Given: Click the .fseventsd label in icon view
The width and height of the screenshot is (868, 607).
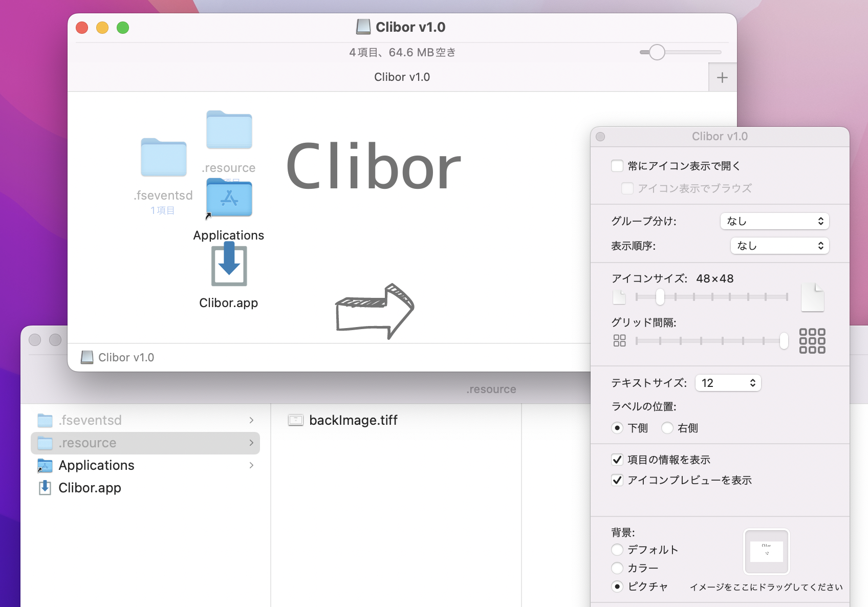Looking at the screenshot, I should point(163,196).
